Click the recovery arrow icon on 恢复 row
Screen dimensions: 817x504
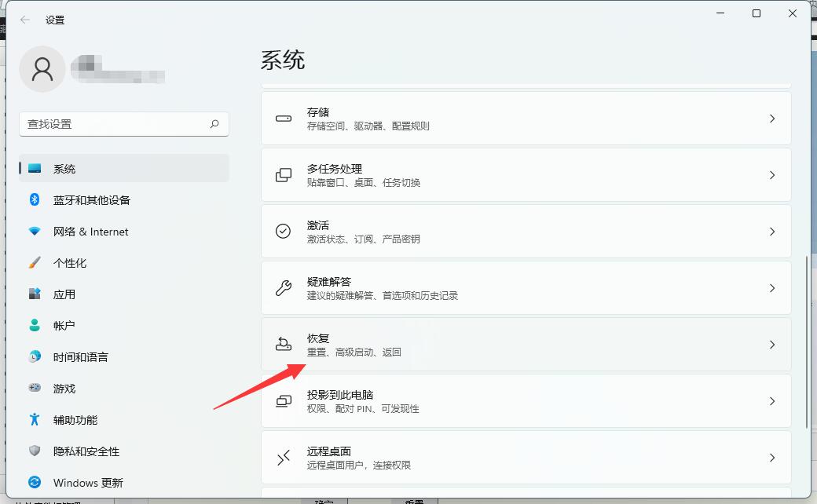(284, 344)
